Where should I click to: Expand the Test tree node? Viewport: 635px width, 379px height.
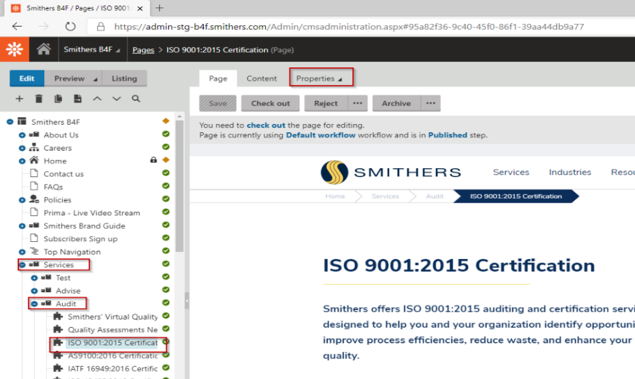click(x=34, y=278)
